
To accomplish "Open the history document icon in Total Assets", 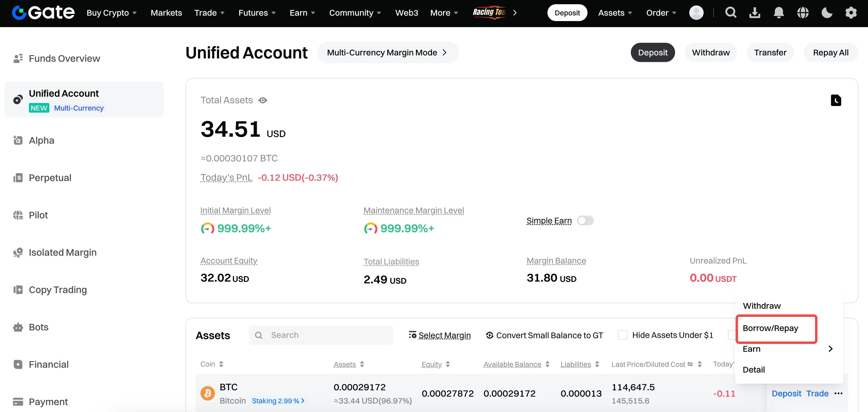I will coord(836,101).
